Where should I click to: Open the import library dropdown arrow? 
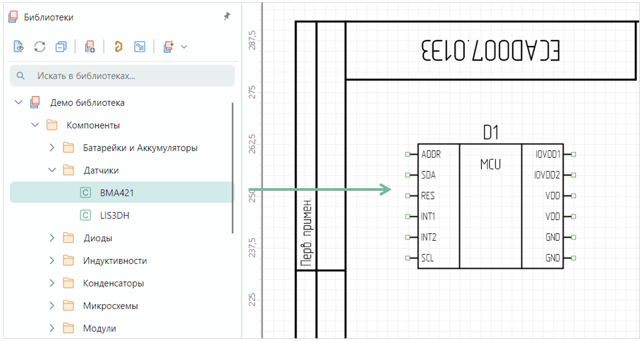click(184, 47)
